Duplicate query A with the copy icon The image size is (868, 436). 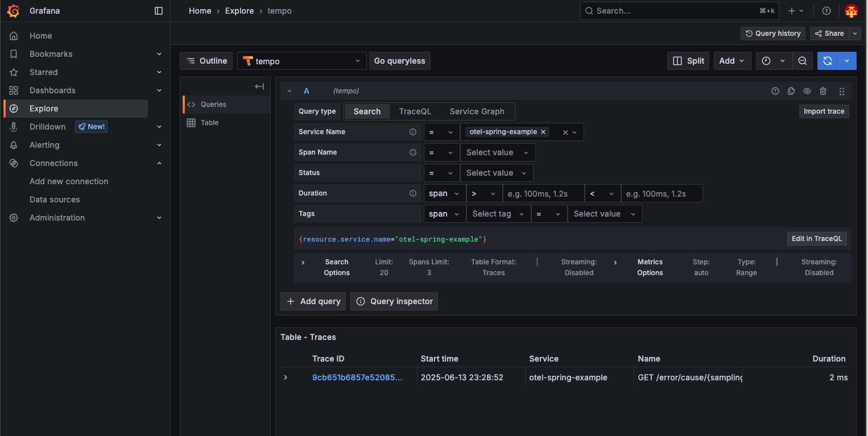click(x=791, y=91)
